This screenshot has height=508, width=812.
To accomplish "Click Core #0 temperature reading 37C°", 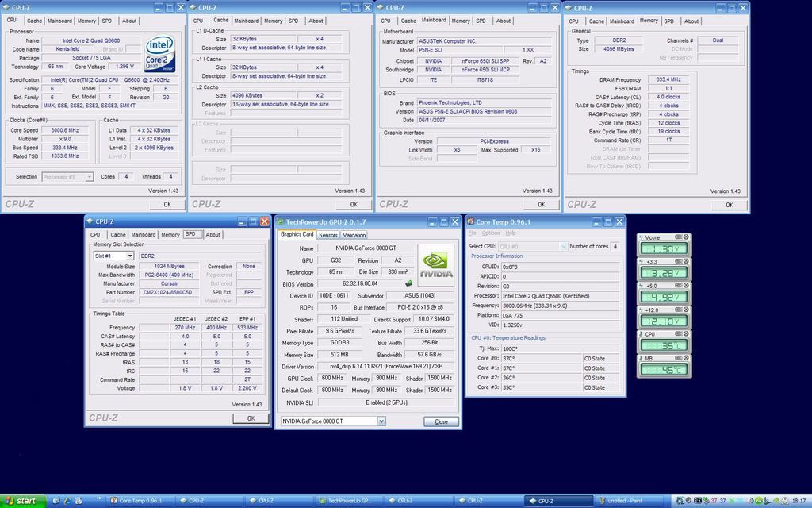I will [x=541, y=359].
